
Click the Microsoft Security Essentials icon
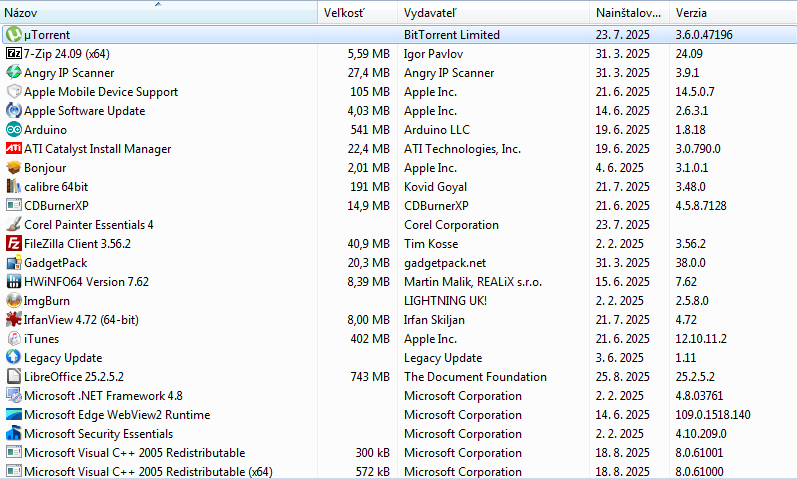click(x=14, y=433)
